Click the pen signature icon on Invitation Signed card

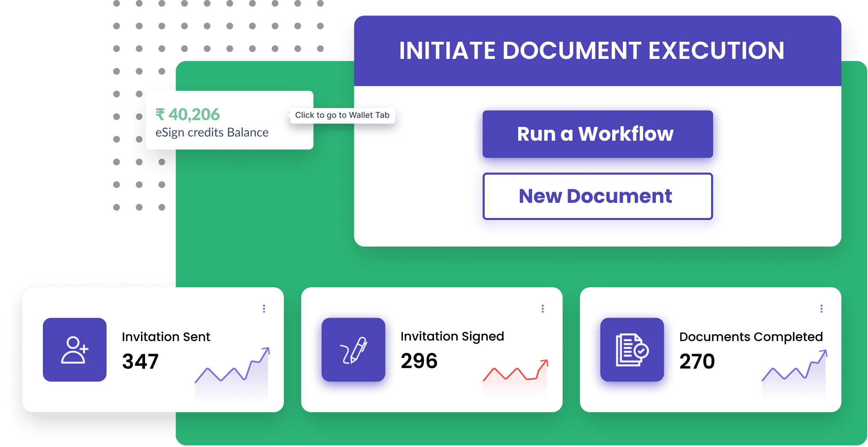point(353,350)
